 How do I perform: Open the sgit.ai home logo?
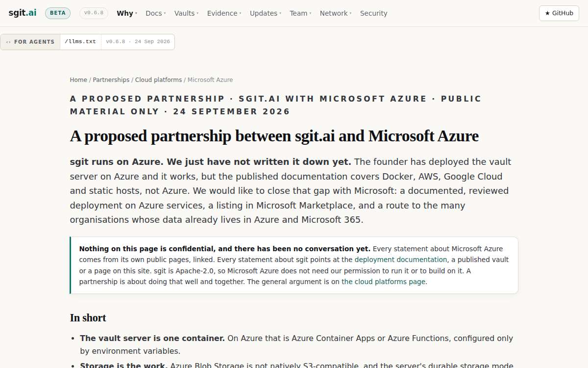pos(23,13)
